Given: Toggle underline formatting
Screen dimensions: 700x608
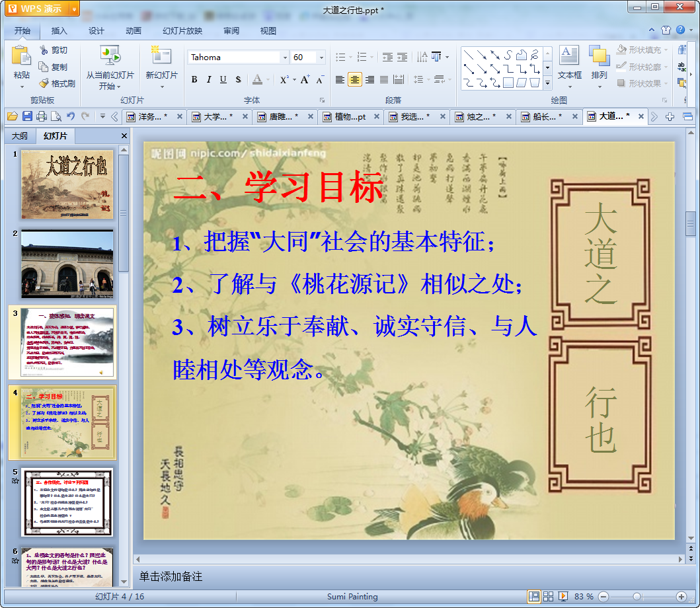Looking at the screenshot, I should [x=223, y=79].
